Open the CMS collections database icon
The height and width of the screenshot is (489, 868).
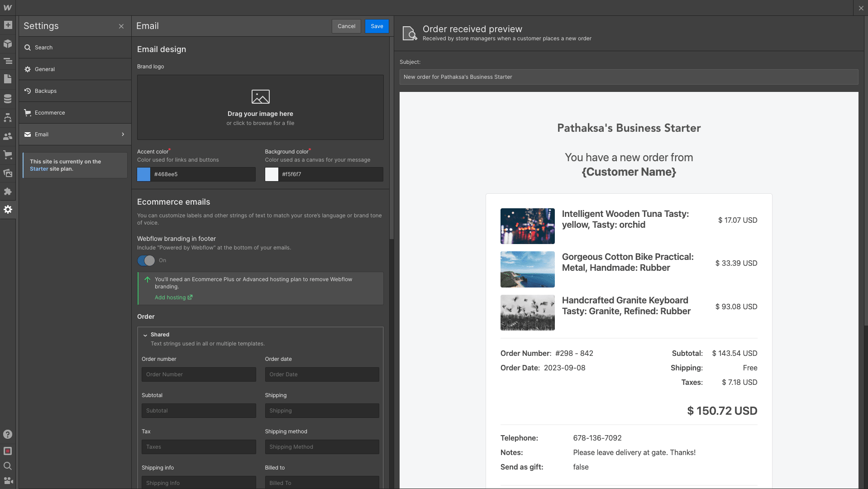pos(8,98)
